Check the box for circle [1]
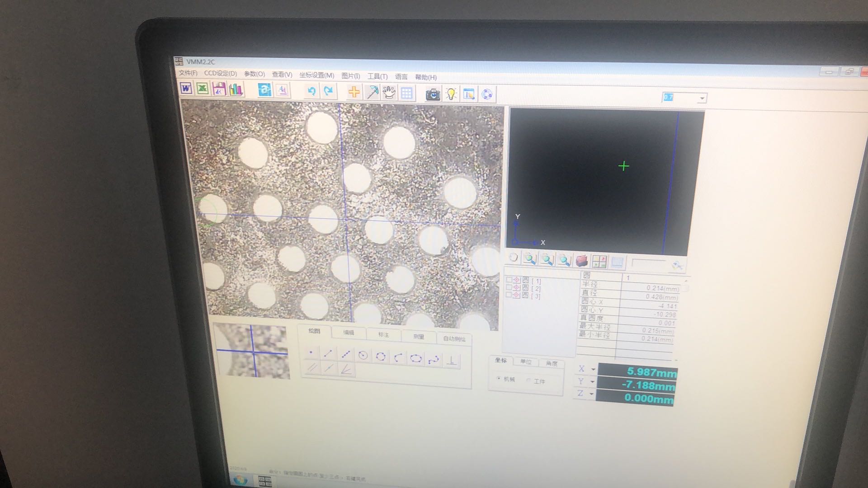The image size is (868, 488). pyautogui.click(x=509, y=280)
